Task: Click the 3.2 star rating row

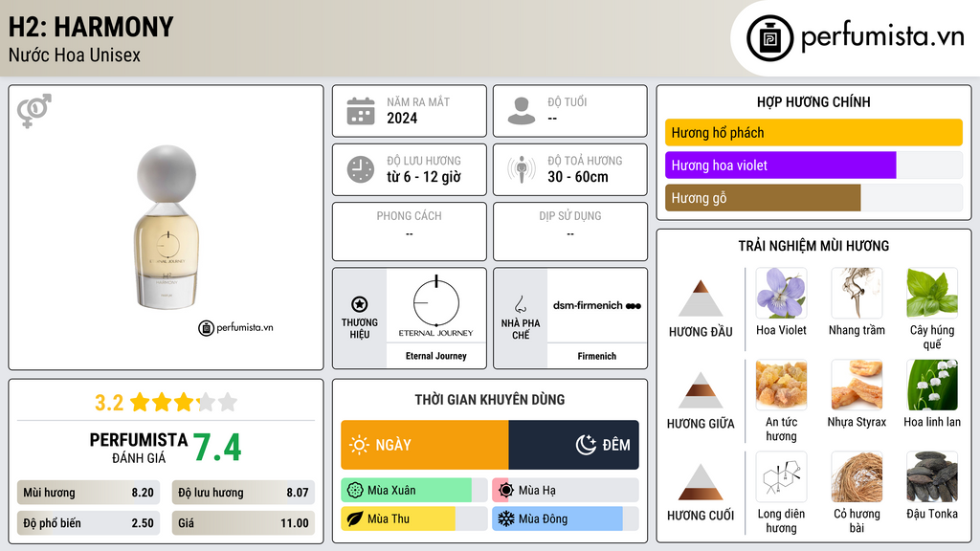Action: pyautogui.click(x=167, y=403)
